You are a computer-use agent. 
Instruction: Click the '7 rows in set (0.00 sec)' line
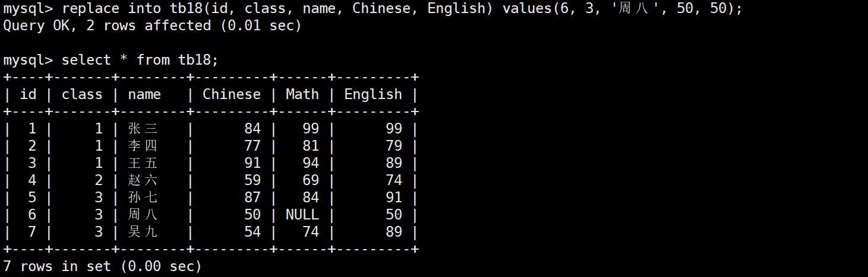point(102,266)
